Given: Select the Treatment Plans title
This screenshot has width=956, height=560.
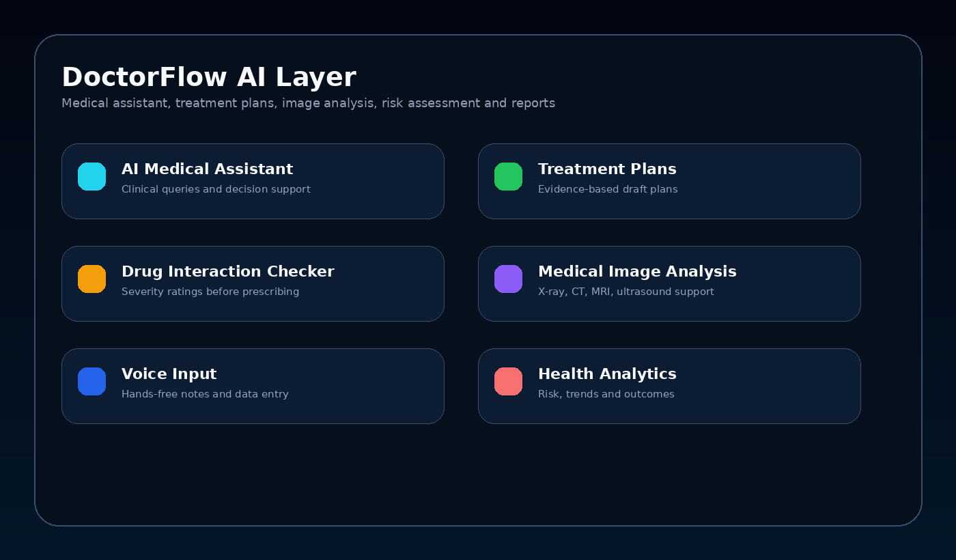Looking at the screenshot, I should pos(607,169).
